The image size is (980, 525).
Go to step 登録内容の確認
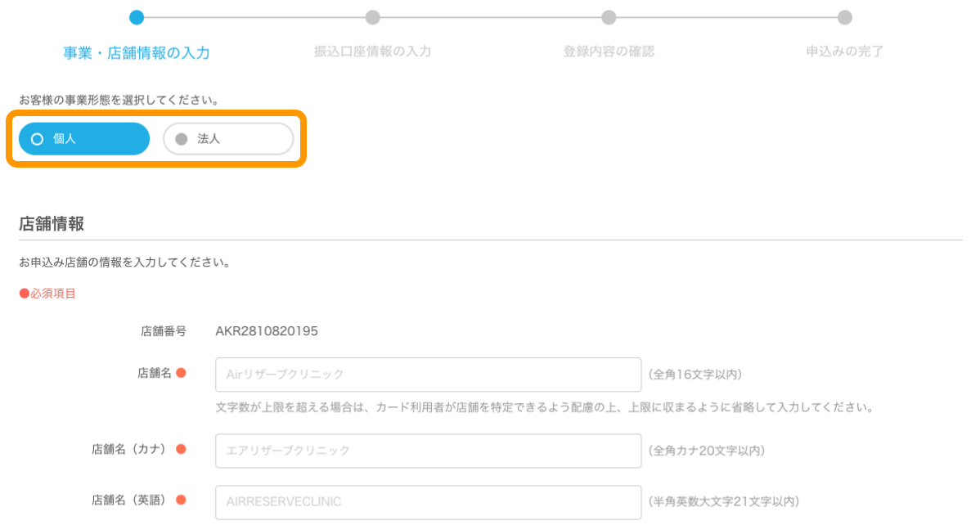[609, 52]
